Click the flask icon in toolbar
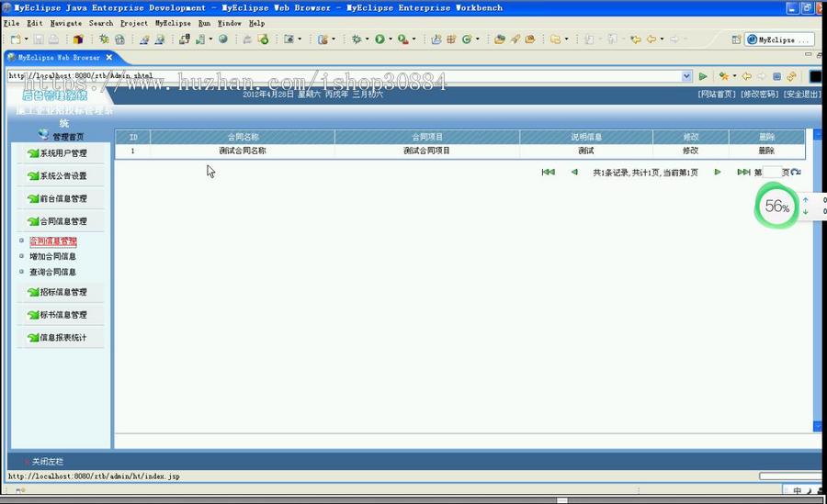 [436, 39]
